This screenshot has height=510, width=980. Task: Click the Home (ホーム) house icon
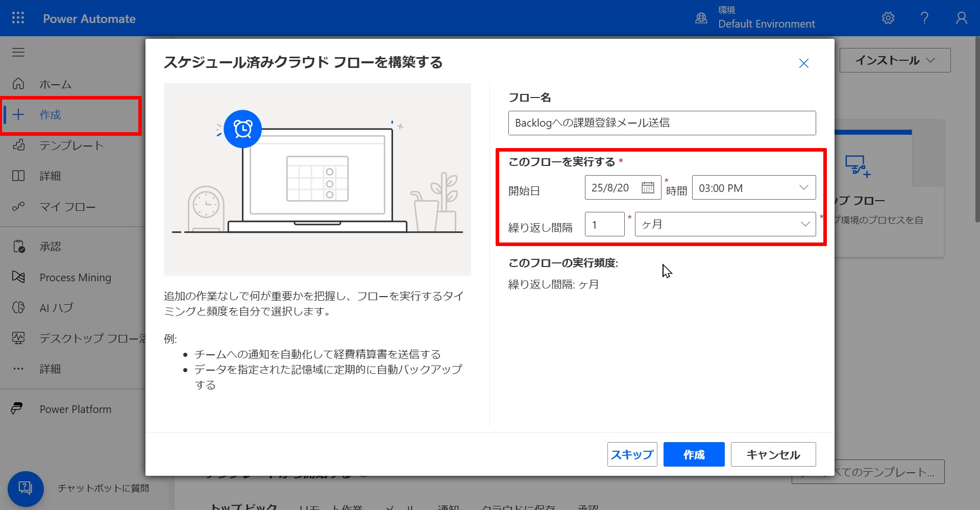18,84
